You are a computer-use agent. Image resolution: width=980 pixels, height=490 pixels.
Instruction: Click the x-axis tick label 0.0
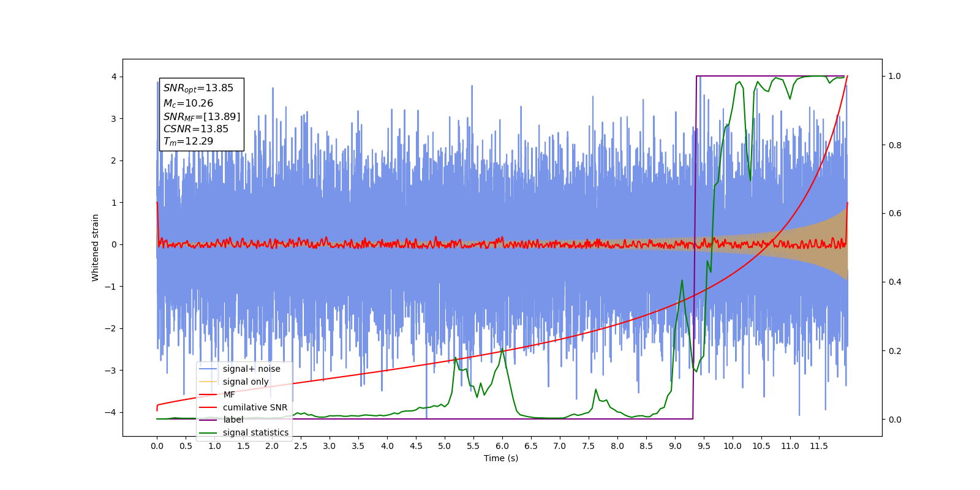pyautogui.click(x=157, y=446)
